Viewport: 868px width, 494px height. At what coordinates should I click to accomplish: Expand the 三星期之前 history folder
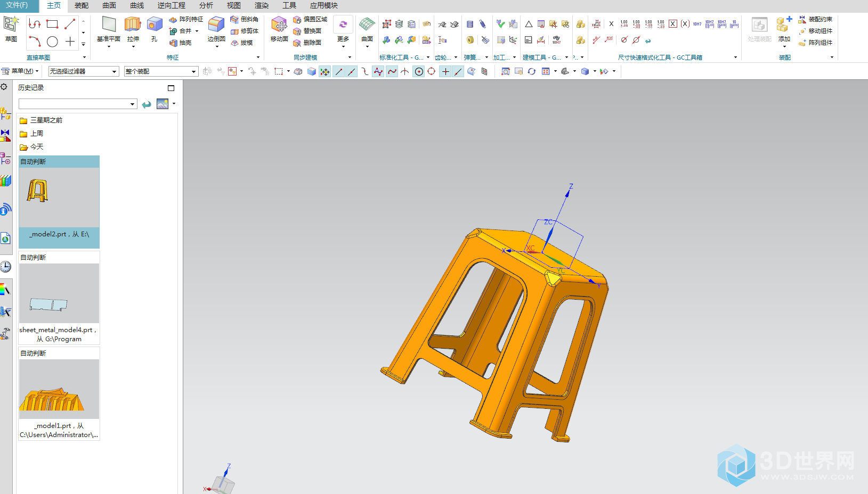click(x=41, y=120)
